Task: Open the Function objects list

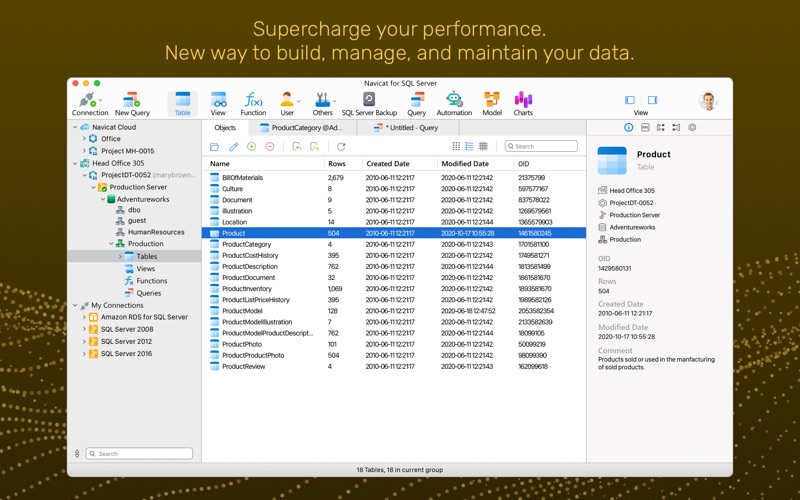Action: tap(253, 104)
